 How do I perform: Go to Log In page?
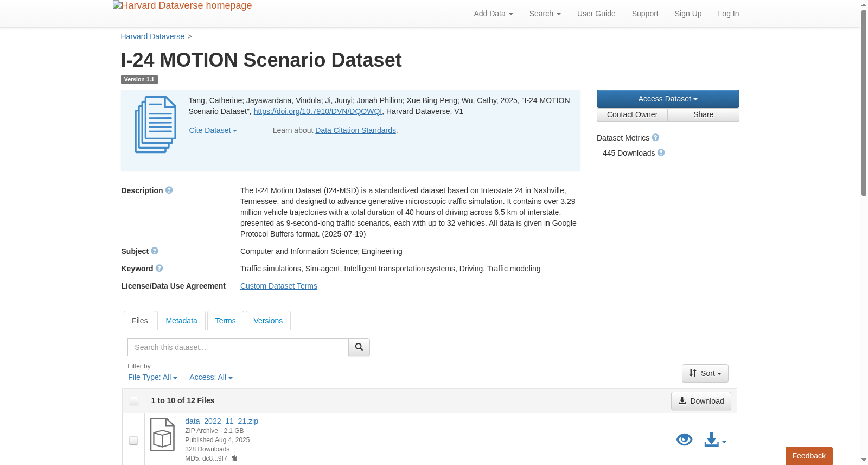(729, 14)
